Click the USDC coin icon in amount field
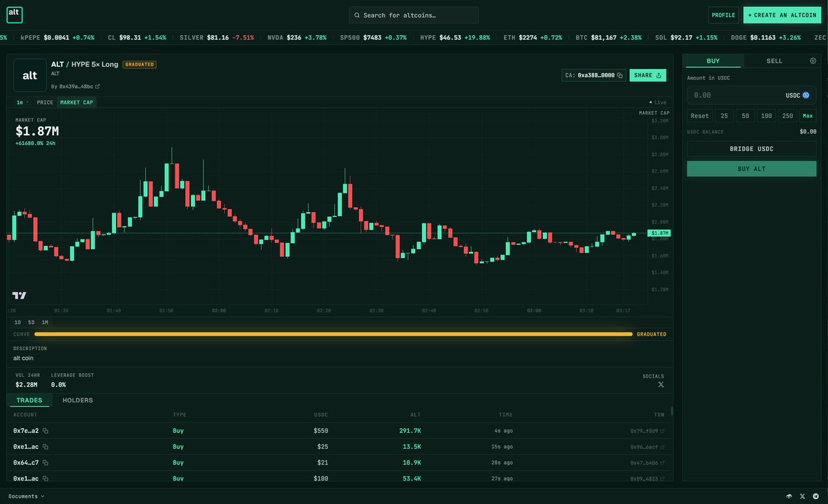The height and width of the screenshot is (504, 828). click(806, 95)
